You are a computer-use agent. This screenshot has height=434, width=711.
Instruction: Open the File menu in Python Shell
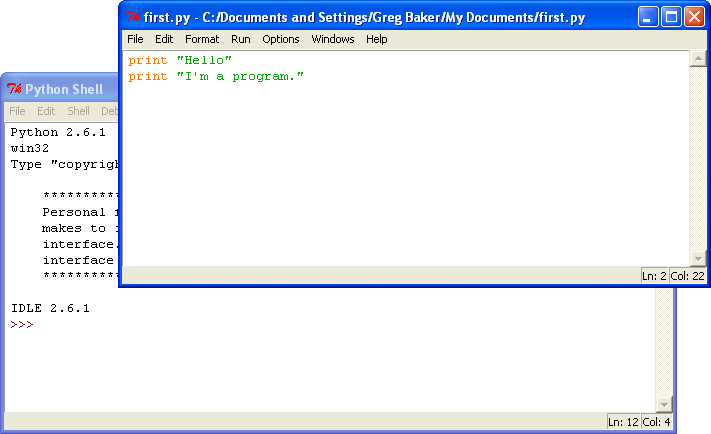(x=17, y=111)
